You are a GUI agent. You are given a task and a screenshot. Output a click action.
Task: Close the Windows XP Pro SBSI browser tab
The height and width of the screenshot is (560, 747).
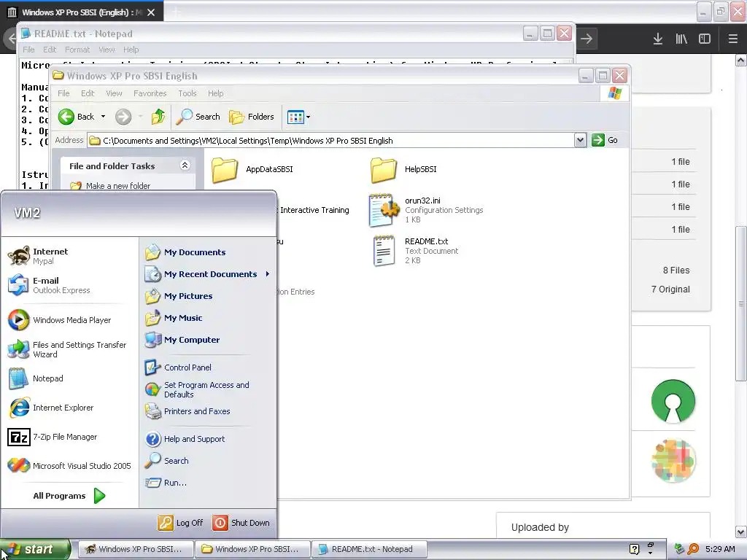pyautogui.click(x=151, y=12)
